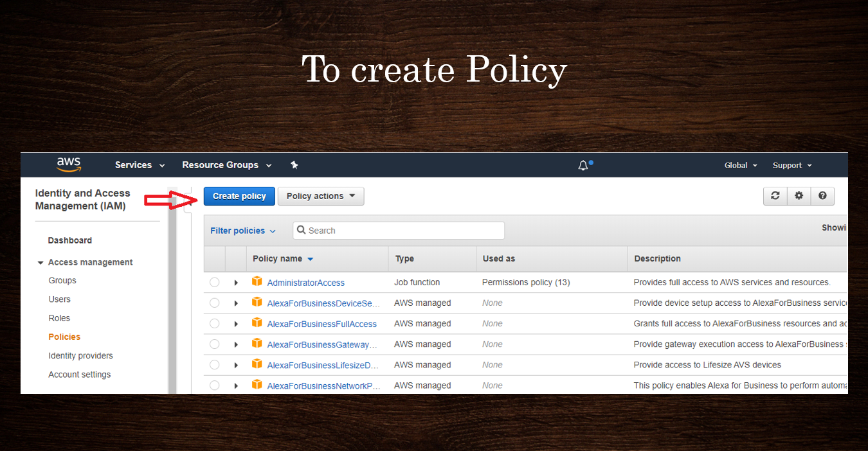Open the AdministratorAccess policy link

coord(306,283)
